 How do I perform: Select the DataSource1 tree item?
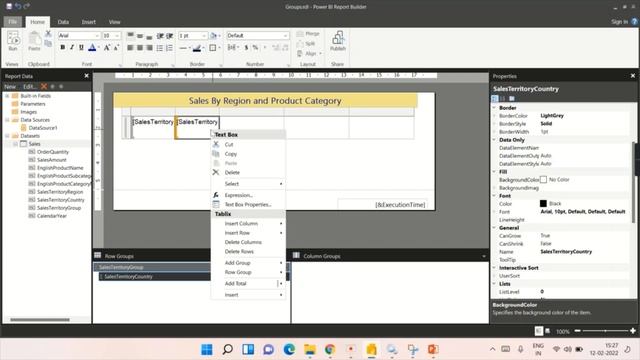coord(43,128)
